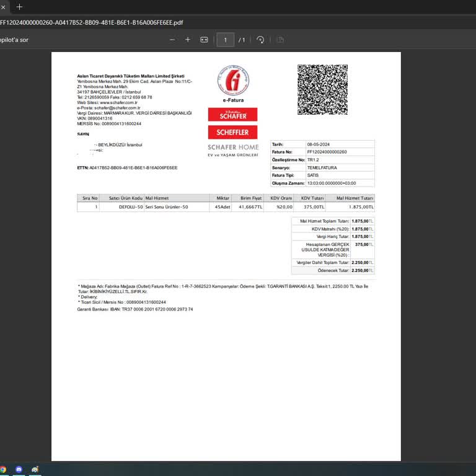Rotate the PDF page

260,40
